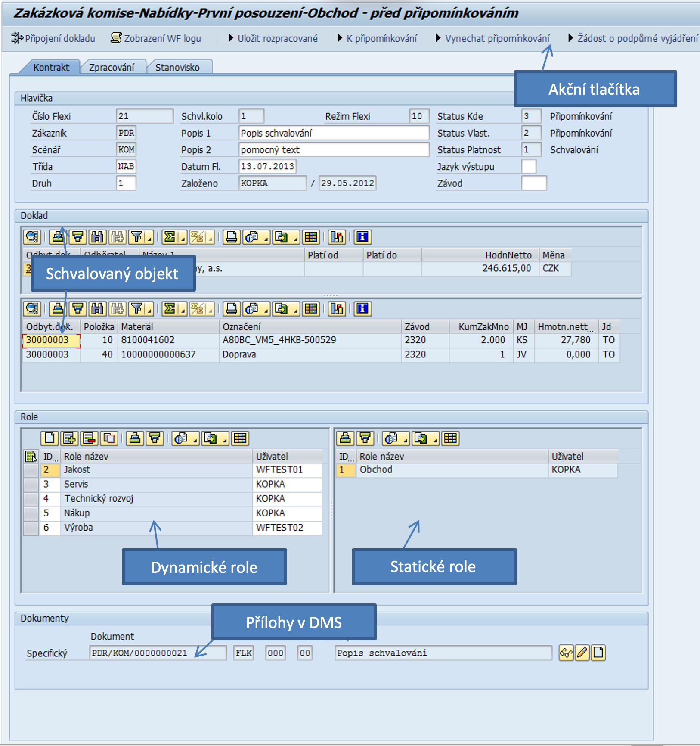Copy row in the dynamic roles toolbar
This screenshot has width=700, height=746.
click(x=109, y=438)
